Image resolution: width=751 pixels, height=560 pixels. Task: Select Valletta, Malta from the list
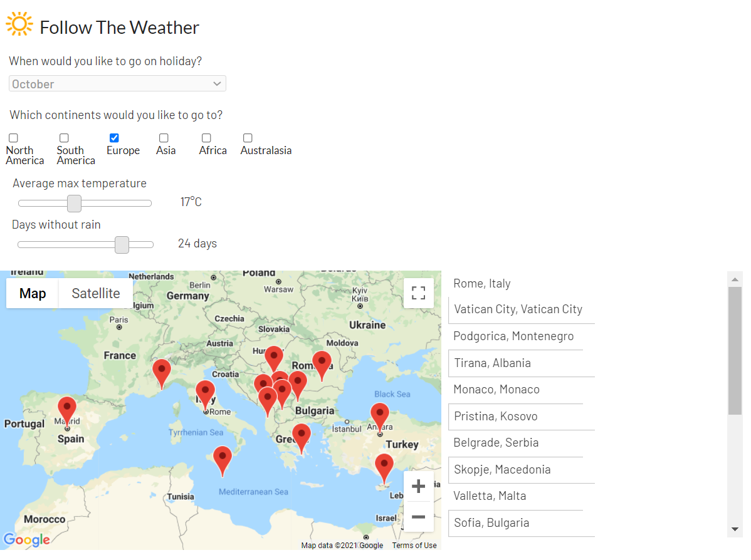[490, 496]
